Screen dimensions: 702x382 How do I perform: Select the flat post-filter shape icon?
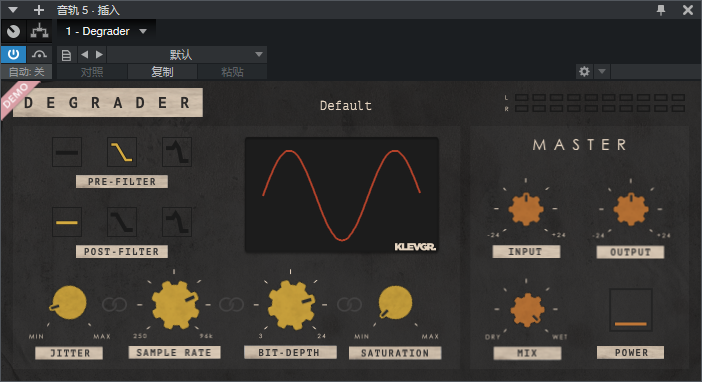click(67, 222)
